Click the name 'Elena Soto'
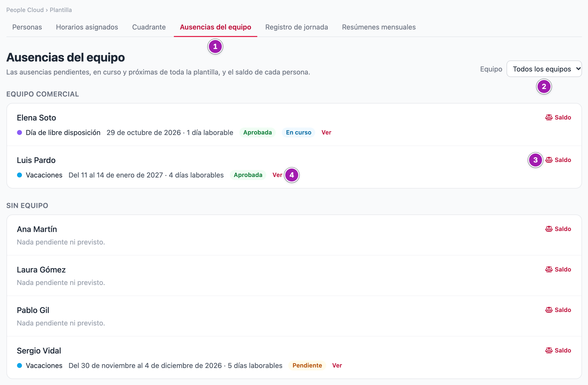 click(x=36, y=118)
